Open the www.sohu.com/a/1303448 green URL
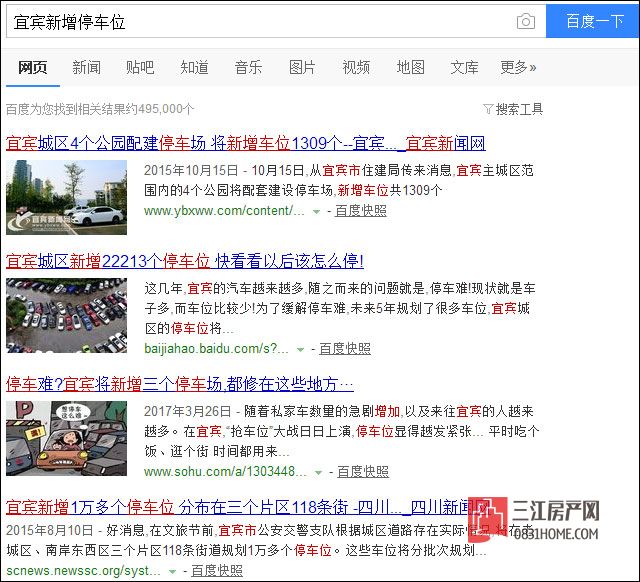 coord(225,472)
